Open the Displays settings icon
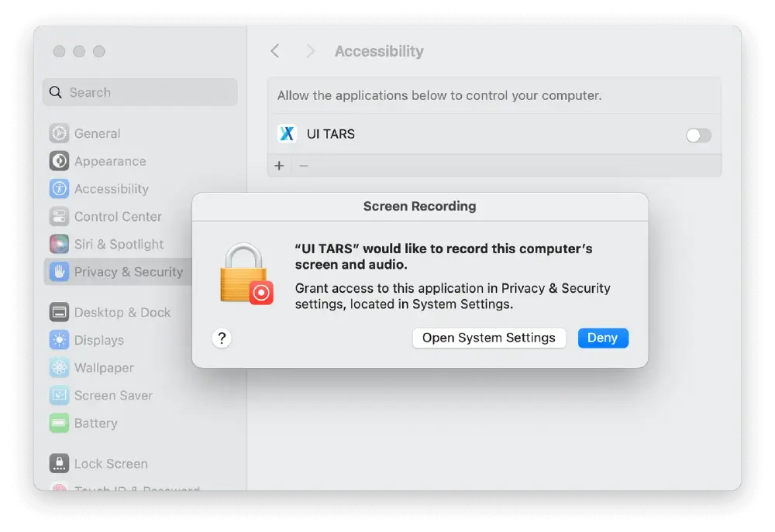775x532 pixels. click(x=59, y=340)
